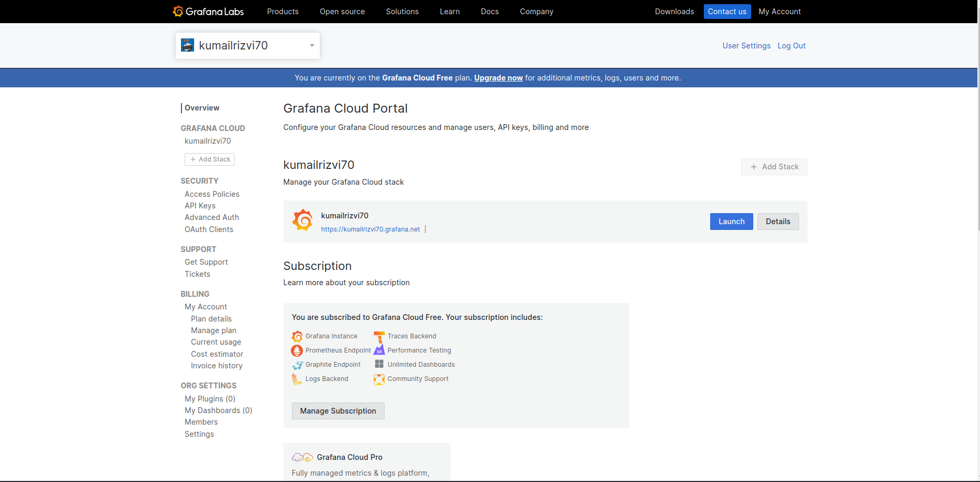Open the kumailrizvi70.grafana.net URL link

[370, 229]
